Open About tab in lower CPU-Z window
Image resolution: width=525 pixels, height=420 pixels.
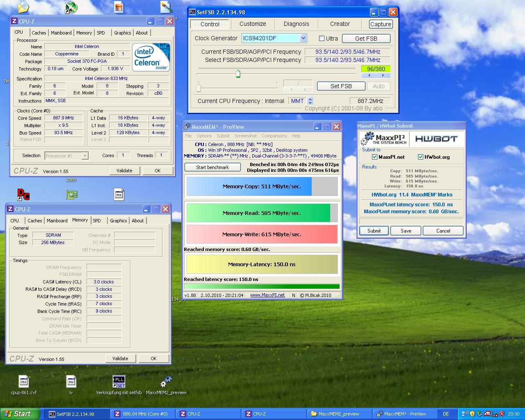pyautogui.click(x=138, y=221)
